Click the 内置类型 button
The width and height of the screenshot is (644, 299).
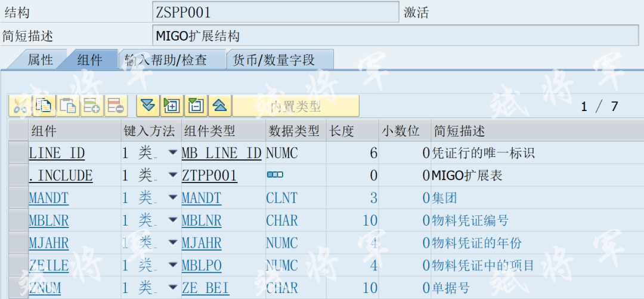296,106
